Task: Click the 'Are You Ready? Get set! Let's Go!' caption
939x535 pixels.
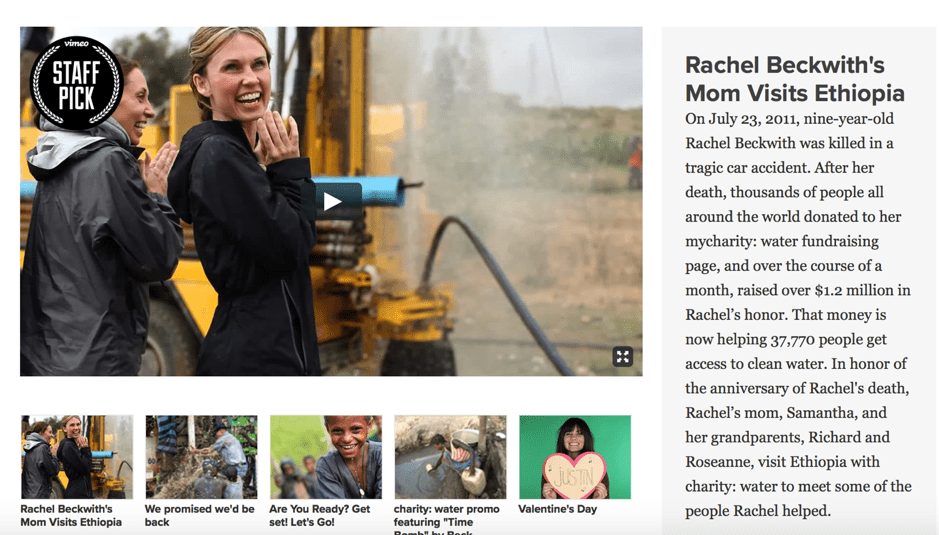Action: pyautogui.click(x=320, y=515)
